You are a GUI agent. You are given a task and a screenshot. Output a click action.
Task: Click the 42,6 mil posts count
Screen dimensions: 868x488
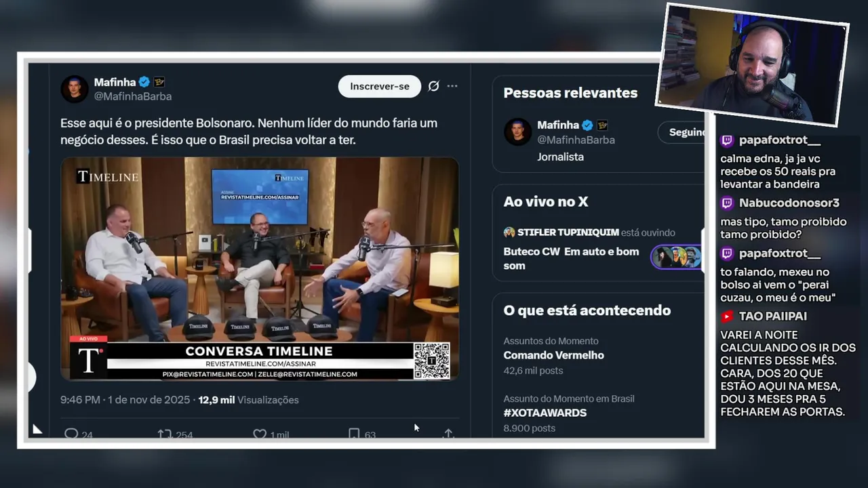click(x=533, y=371)
